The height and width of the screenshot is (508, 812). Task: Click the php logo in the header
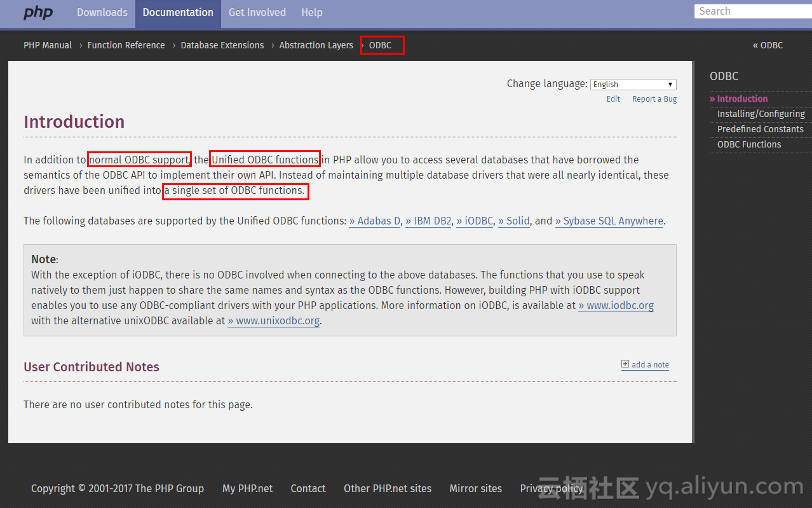tap(38, 12)
